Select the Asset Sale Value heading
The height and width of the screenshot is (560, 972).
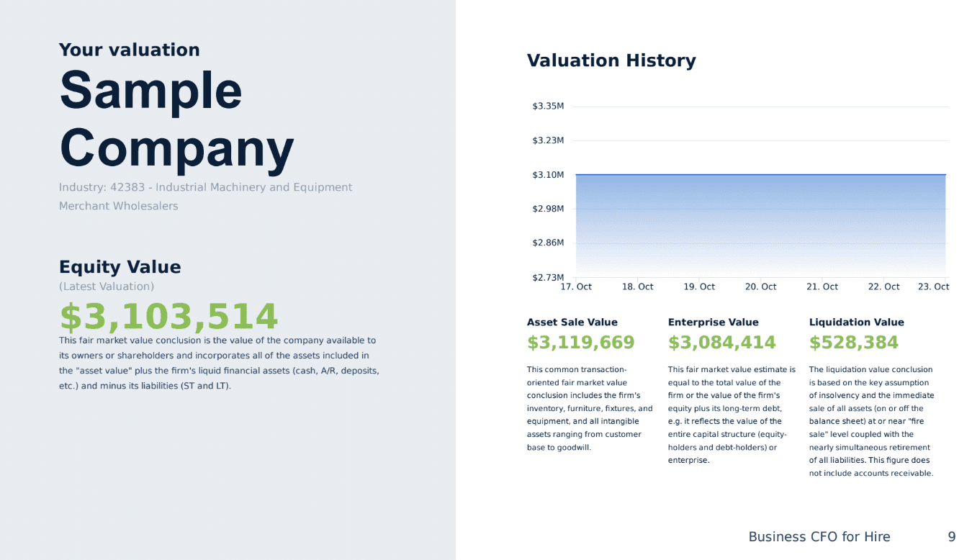click(x=572, y=322)
